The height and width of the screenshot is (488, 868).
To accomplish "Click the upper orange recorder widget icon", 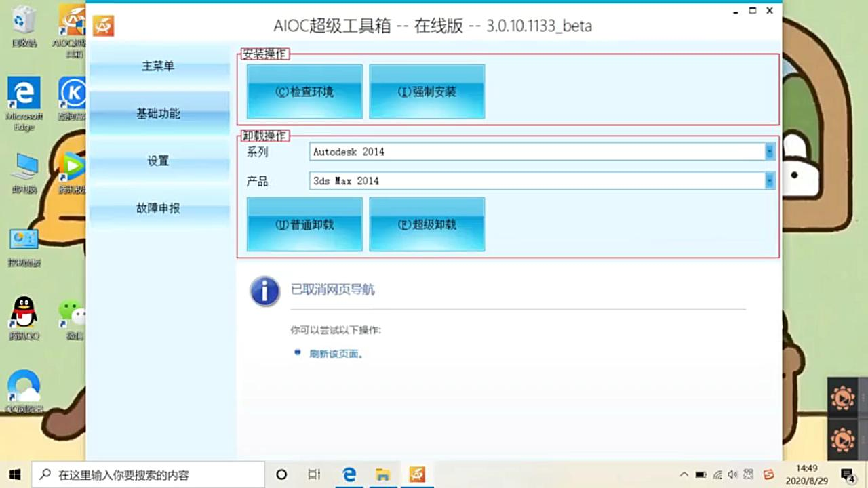I will click(x=843, y=399).
